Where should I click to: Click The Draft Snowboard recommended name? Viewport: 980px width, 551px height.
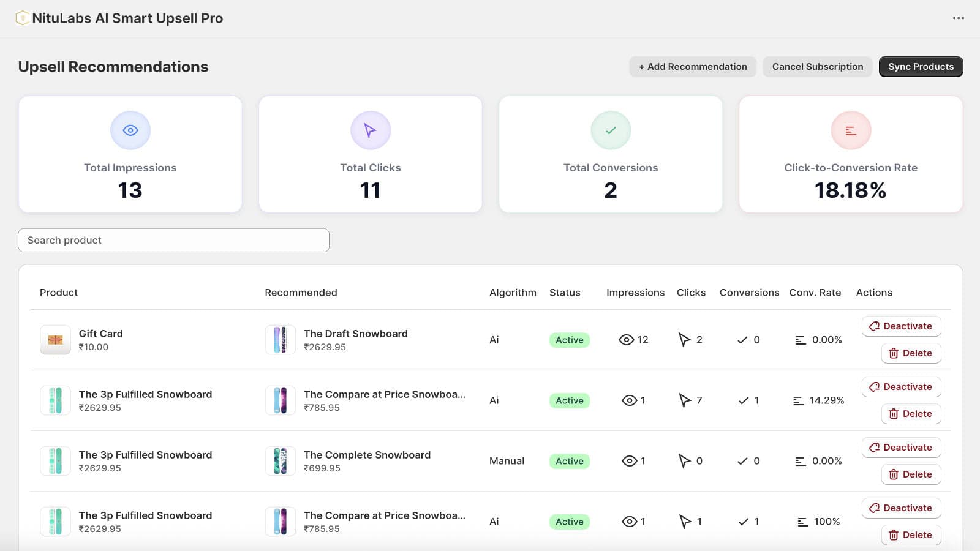[356, 334]
